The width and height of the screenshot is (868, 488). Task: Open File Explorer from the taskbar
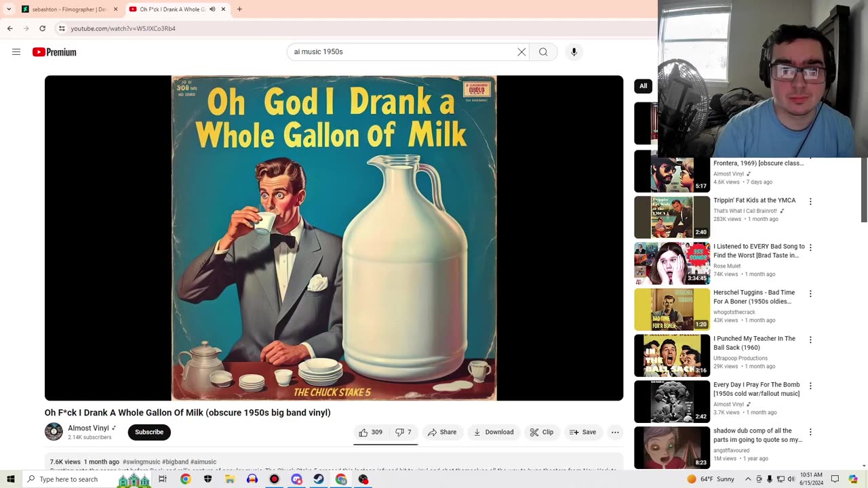[230, 479]
